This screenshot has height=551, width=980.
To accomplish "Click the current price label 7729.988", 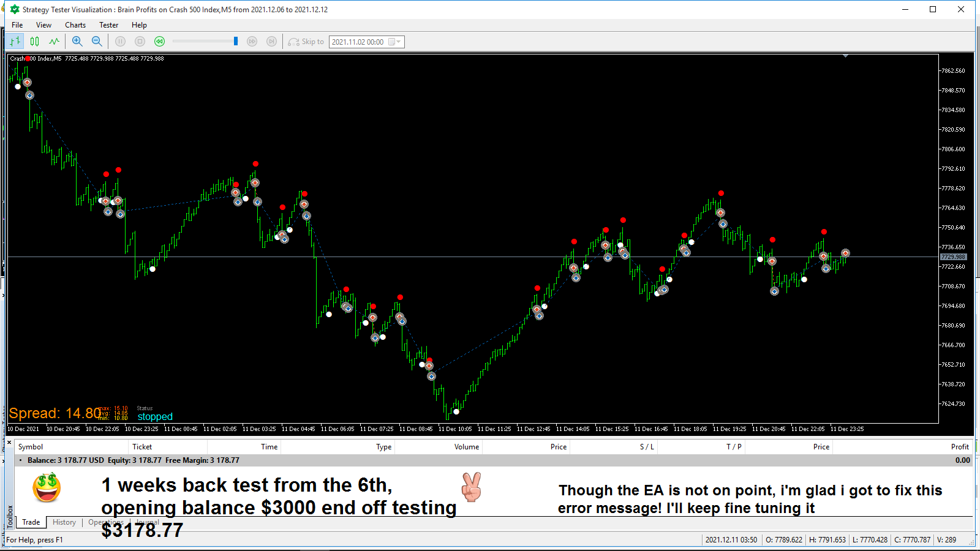I will (x=953, y=257).
